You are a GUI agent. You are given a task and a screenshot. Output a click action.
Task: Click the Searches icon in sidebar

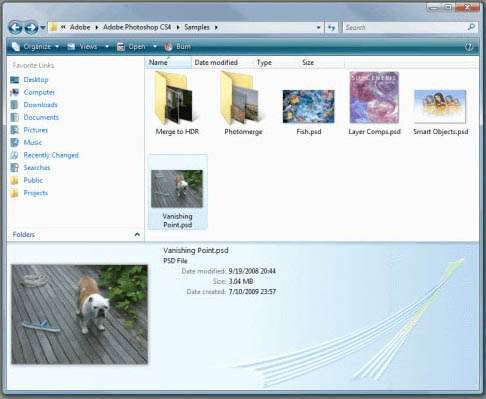coord(15,168)
